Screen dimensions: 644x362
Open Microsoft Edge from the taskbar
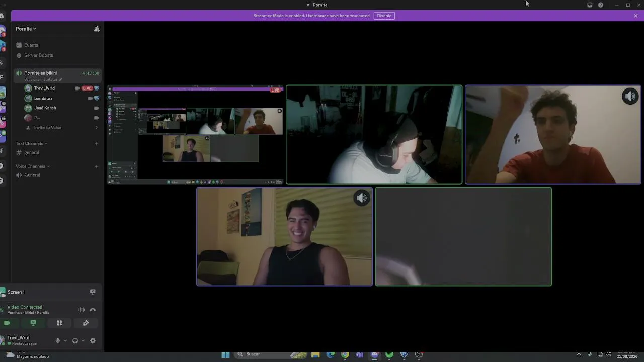(x=330, y=354)
